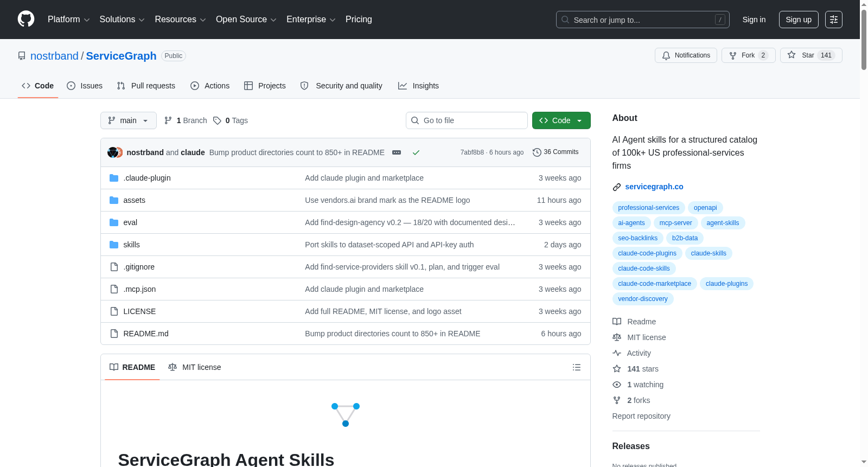
Task: View the green check commit status
Action: 416,152
